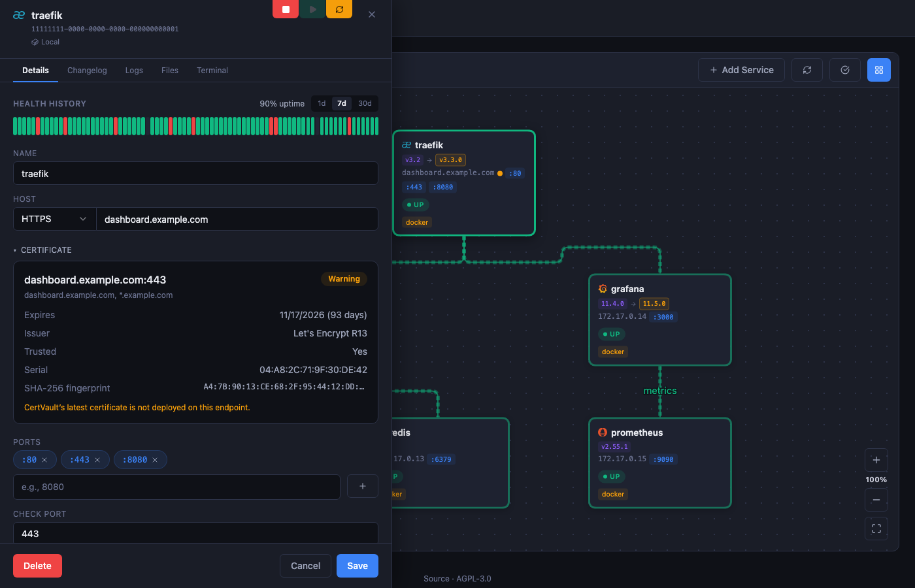Click the host field with dashboard.example.com
This screenshot has height=588, width=915.
pyautogui.click(x=237, y=219)
